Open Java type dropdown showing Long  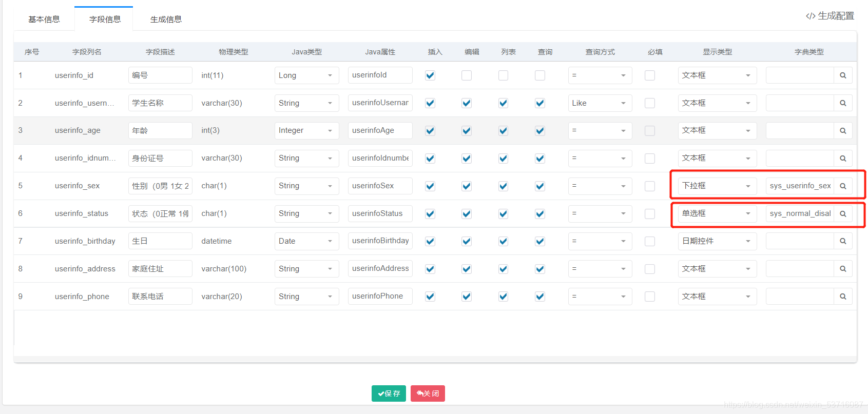pos(307,75)
